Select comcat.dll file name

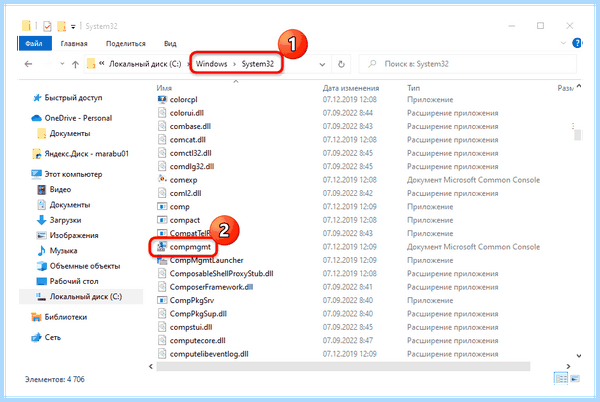(x=188, y=140)
